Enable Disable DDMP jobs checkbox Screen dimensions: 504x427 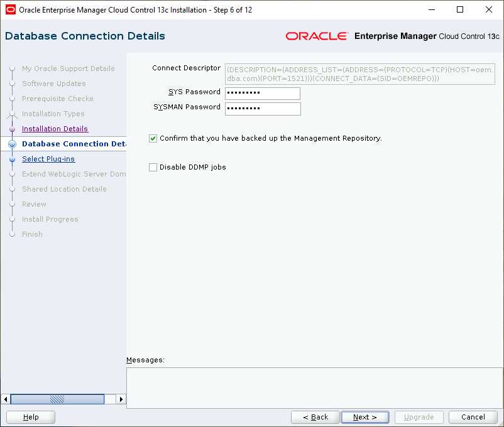coord(153,168)
